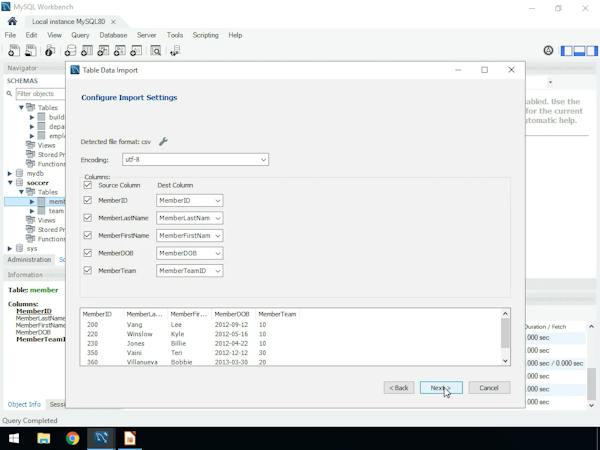Uncheck the MemberDOB column checkbox
This screenshot has width=600, height=450.
pos(88,253)
